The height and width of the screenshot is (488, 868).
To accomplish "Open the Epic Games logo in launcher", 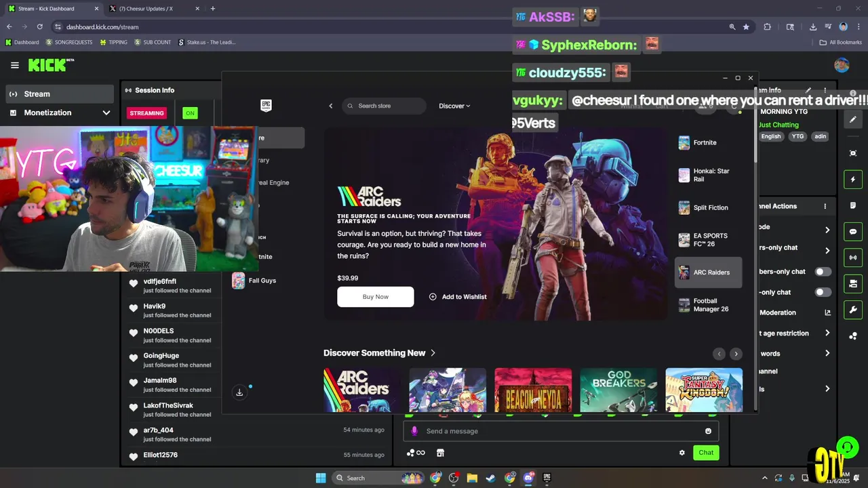I will click(266, 106).
